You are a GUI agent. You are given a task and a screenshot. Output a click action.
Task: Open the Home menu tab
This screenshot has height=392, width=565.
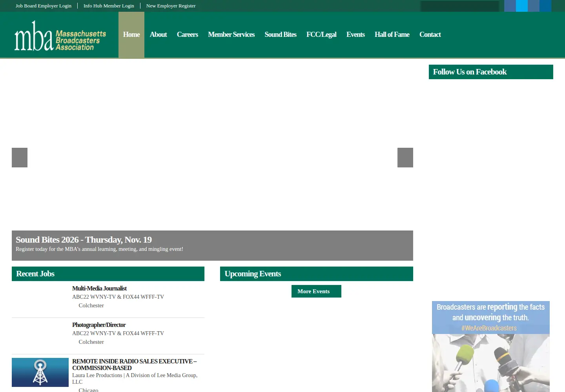click(131, 34)
